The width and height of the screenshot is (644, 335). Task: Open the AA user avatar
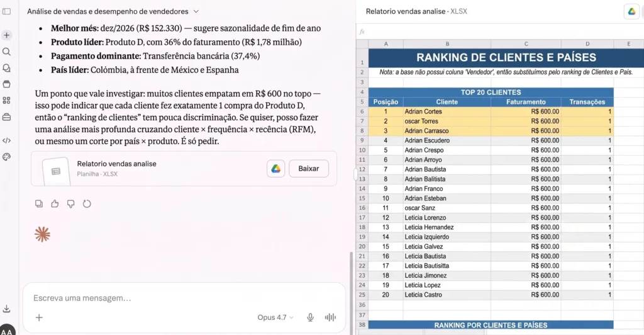[7, 330]
